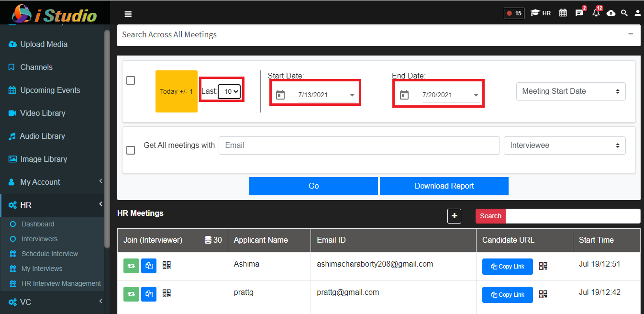Click the Email input field
Screen dimensions: 644x314
pyautogui.click(x=359, y=145)
